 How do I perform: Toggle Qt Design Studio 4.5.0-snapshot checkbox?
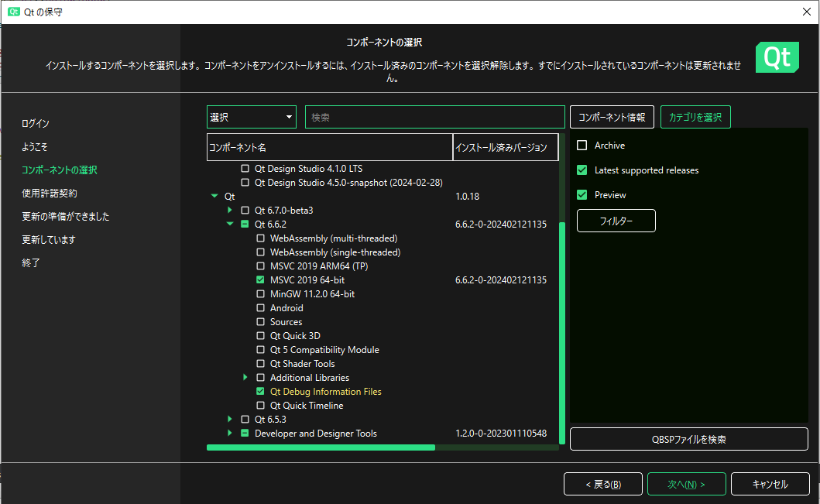[245, 183]
